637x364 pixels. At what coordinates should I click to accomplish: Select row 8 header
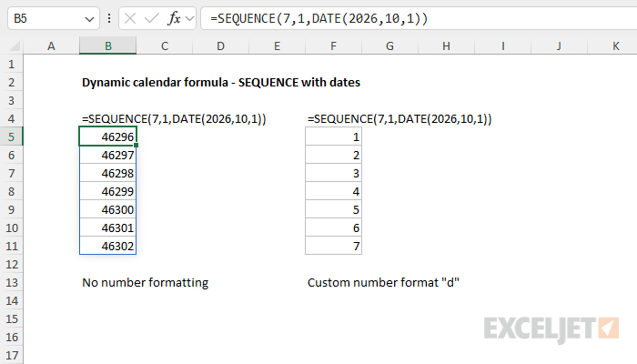point(11,191)
